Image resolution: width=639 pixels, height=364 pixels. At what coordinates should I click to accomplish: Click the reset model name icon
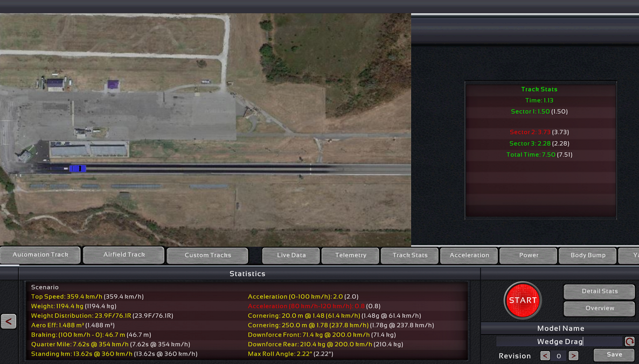coord(629,341)
